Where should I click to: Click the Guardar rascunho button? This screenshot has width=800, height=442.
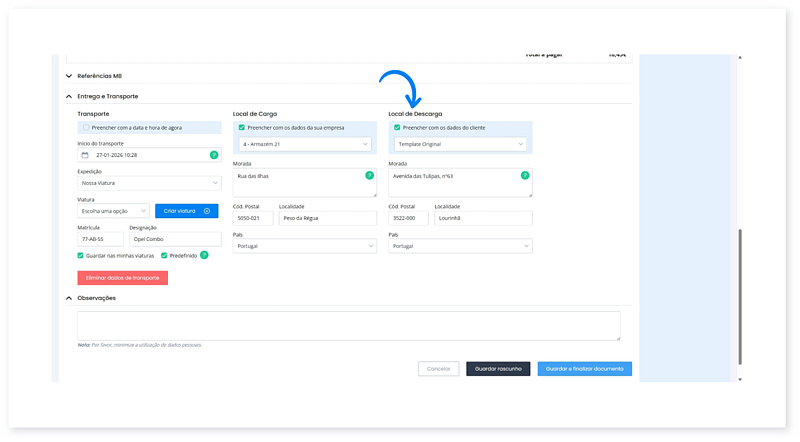[x=497, y=368]
